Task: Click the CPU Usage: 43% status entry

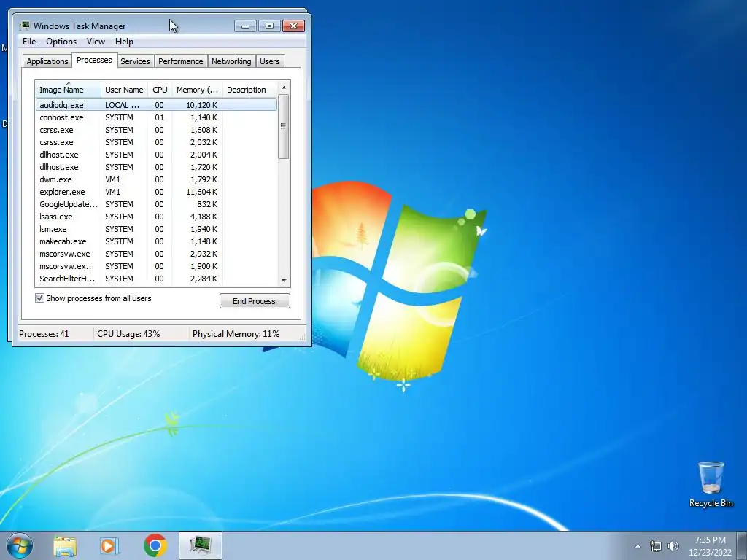Action: (128, 334)
